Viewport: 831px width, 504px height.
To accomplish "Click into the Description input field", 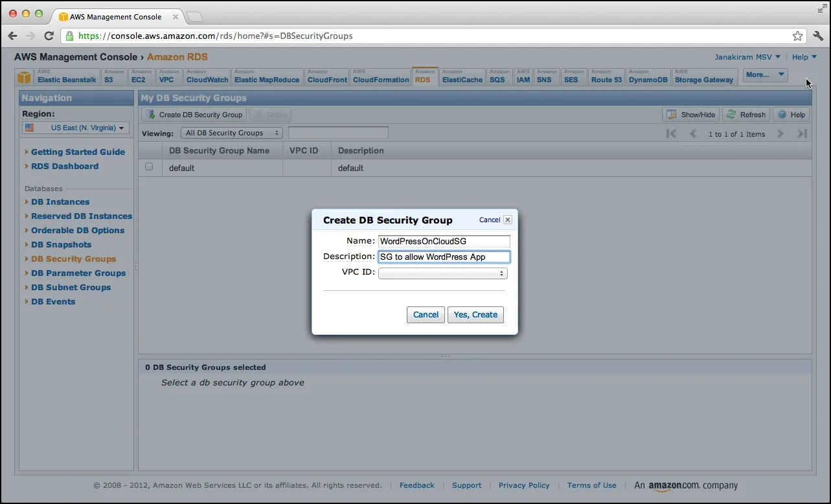I will [444, 257].
